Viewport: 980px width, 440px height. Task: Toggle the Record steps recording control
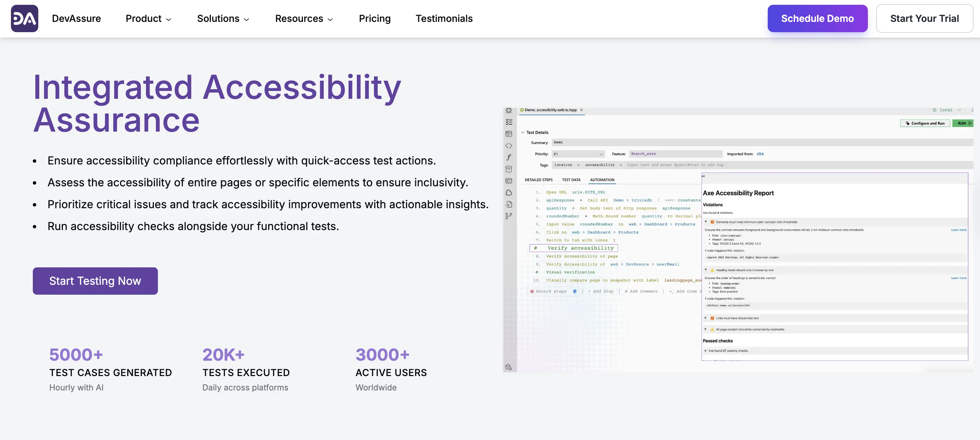(553, 291)
